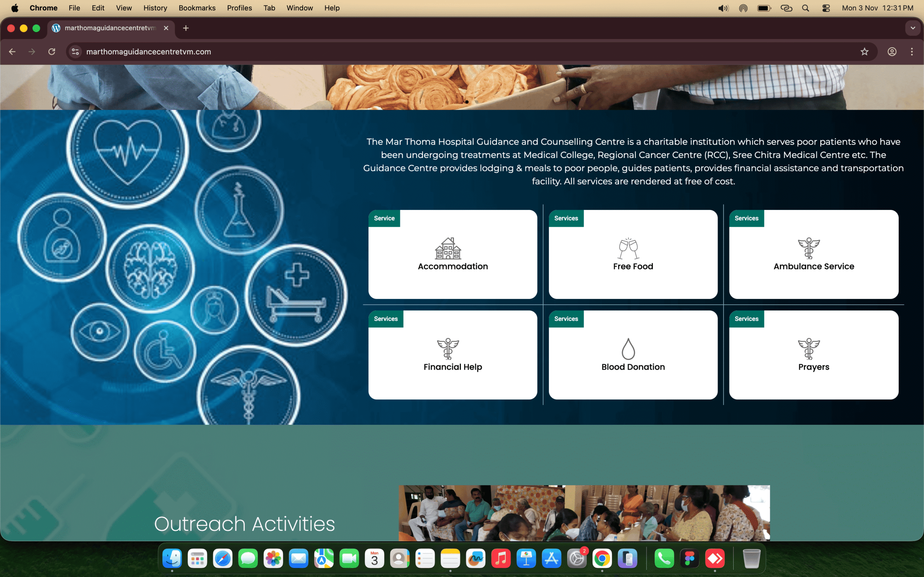Open a new browser tab
The image size is (924, 577).
pos(186,28)
